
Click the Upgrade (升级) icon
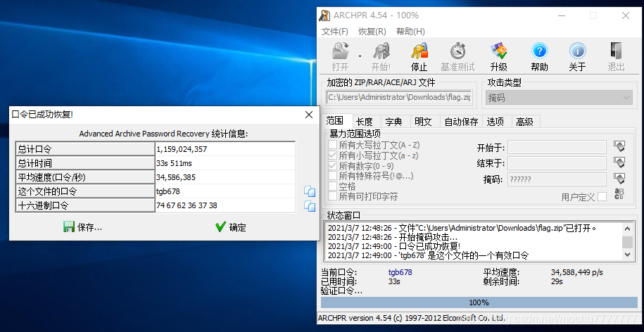click(x=498, y=52)
